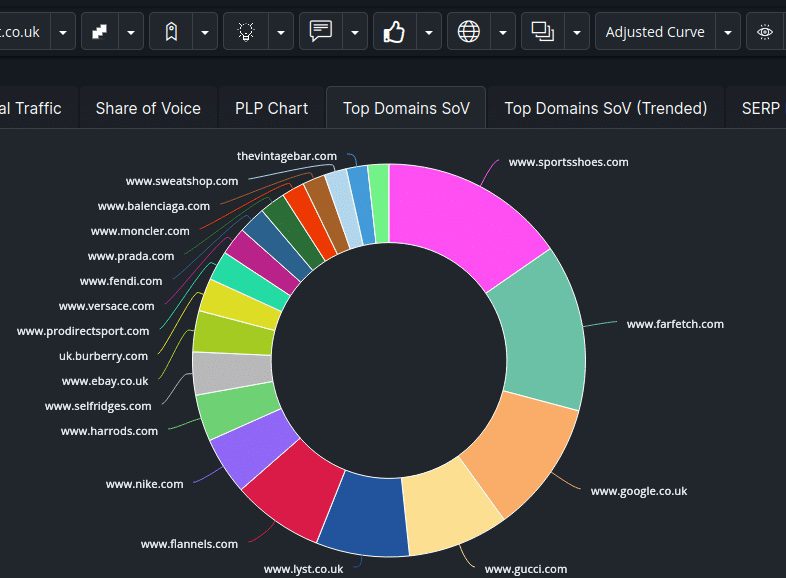
Task: Click the bookmark ribbon icon
Action: (x=171, y=32)
